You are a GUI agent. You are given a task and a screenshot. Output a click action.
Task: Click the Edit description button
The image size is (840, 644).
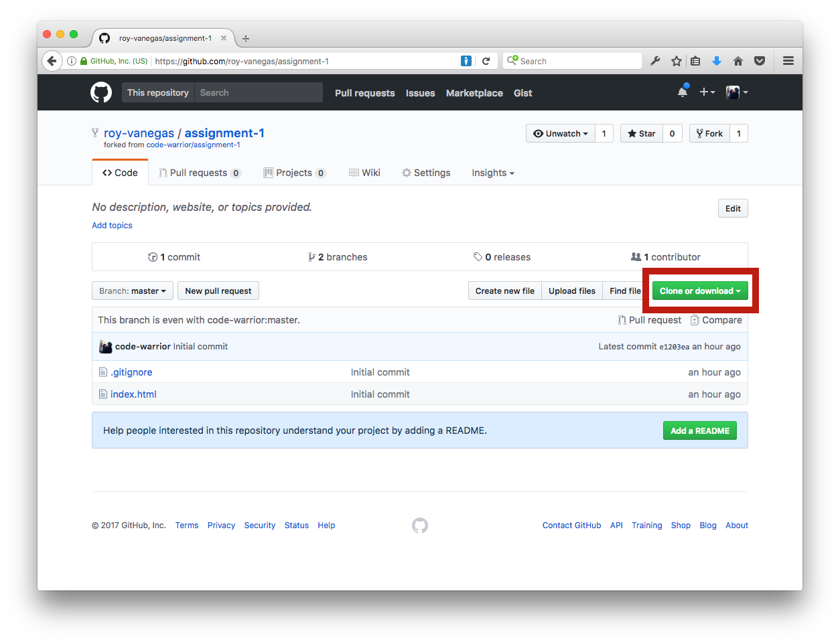tap(733, 208)
